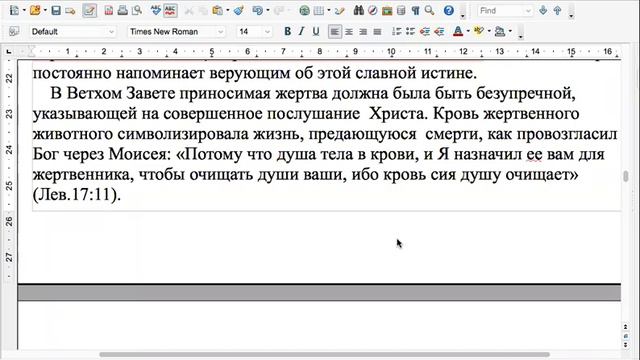Toggle Underline formatting
The height and width of the screenshot is (360, 640).
tap(316, 31)
